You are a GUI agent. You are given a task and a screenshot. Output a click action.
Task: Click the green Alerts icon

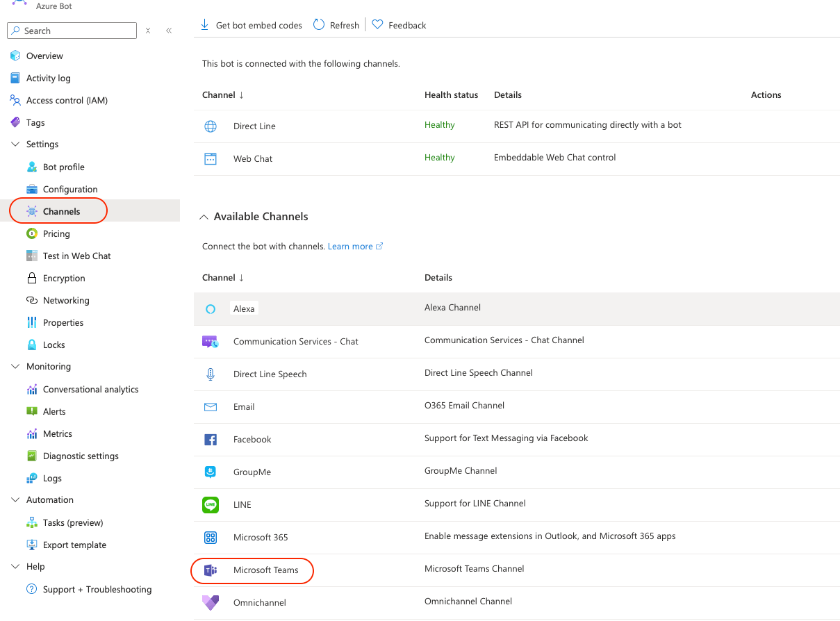[32, 411]
